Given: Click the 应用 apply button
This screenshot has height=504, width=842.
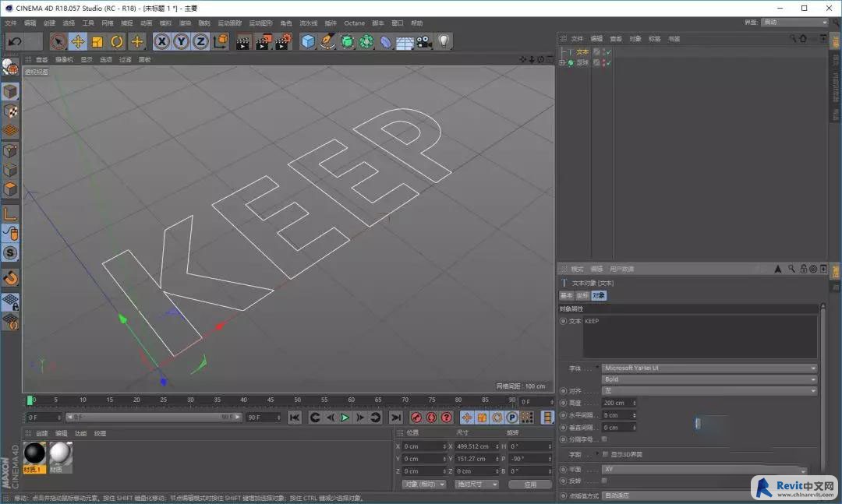Looking at the screenshot, I should point(531,485).
